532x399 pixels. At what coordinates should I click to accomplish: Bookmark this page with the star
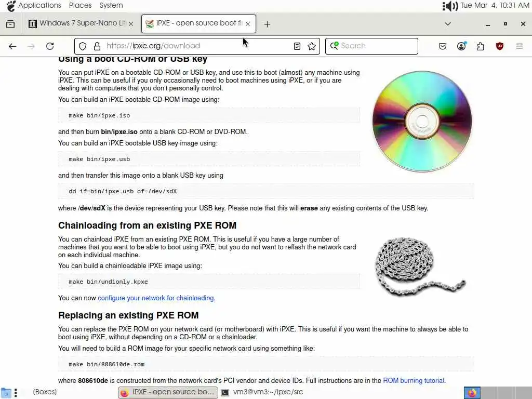click(x=312, y=46)
